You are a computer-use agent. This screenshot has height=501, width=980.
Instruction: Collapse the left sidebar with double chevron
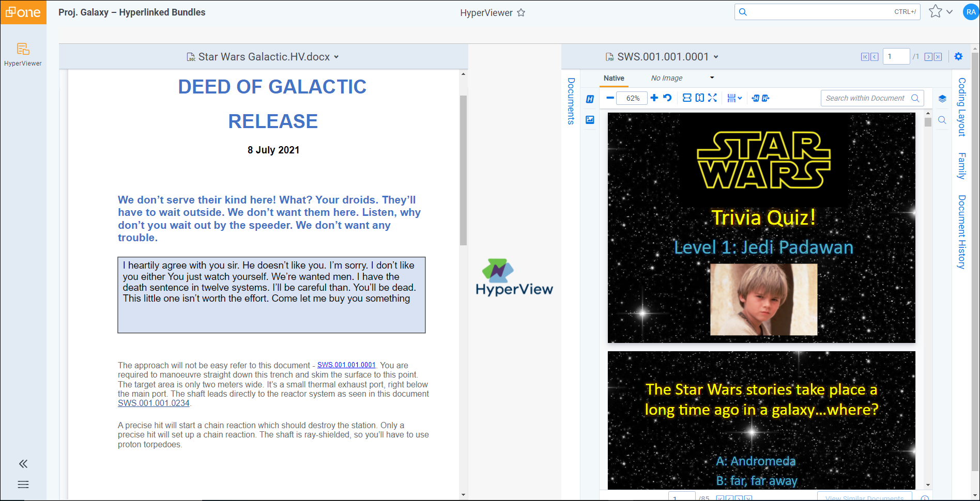[23, 464]
